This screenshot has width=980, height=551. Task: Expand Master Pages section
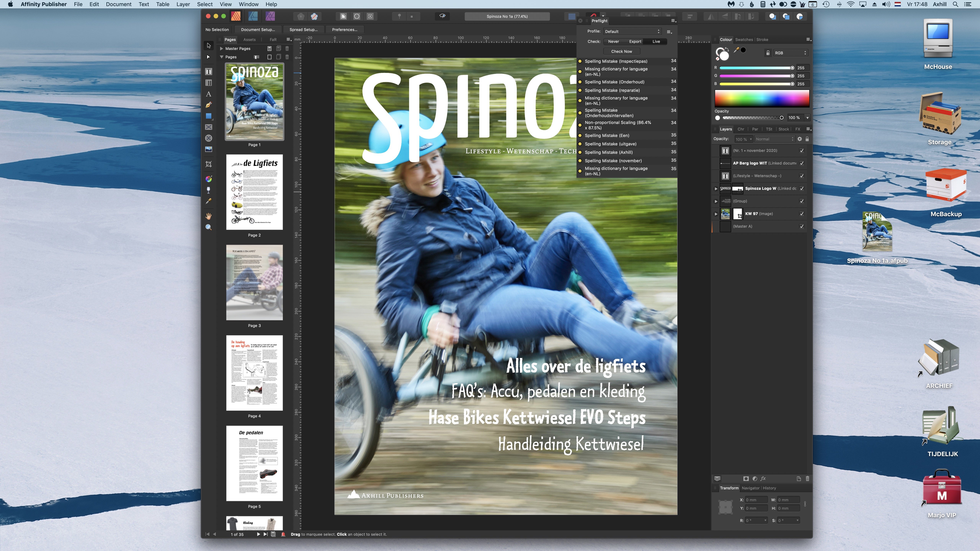point(221,49)
